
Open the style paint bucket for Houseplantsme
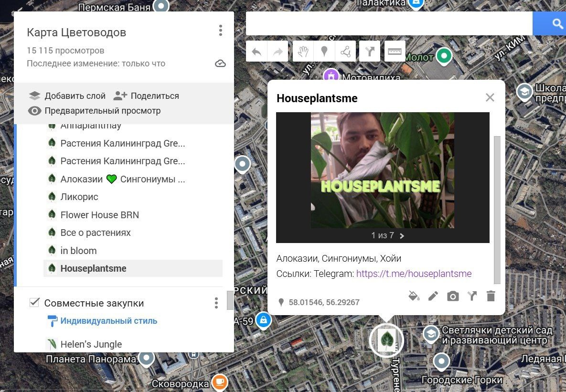coord(414,296)
